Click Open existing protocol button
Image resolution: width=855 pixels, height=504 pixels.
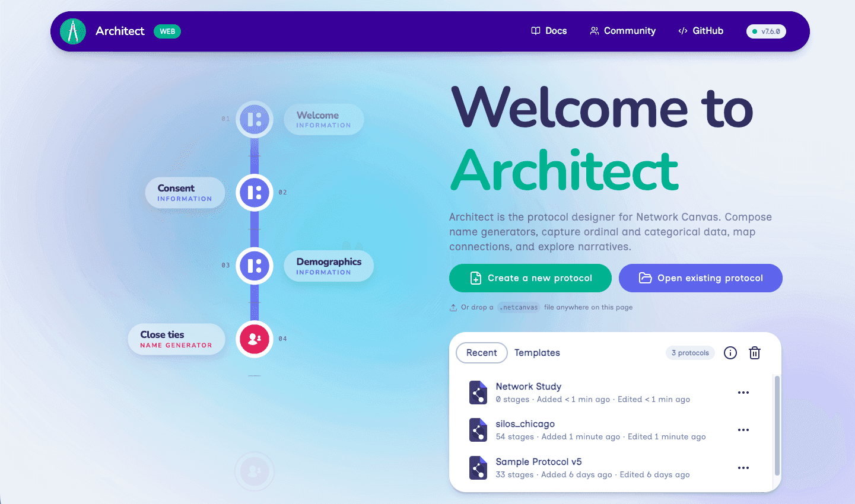(x=701, y=278)
